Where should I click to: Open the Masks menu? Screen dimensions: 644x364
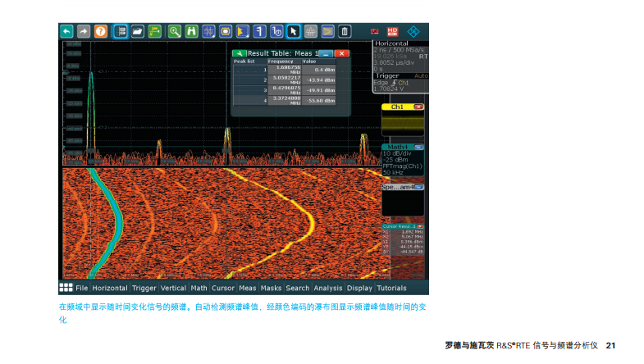coord(271,288)
